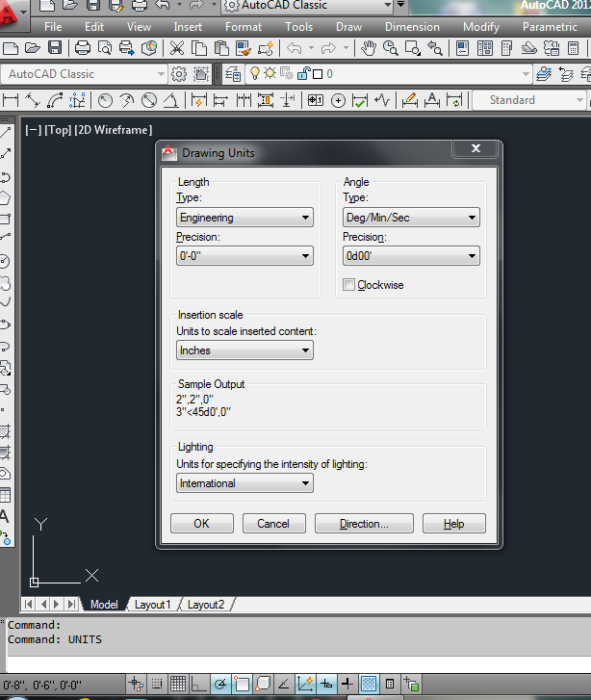Switch to the Layout1 tab
591x700 pixels.
(153, 605)
